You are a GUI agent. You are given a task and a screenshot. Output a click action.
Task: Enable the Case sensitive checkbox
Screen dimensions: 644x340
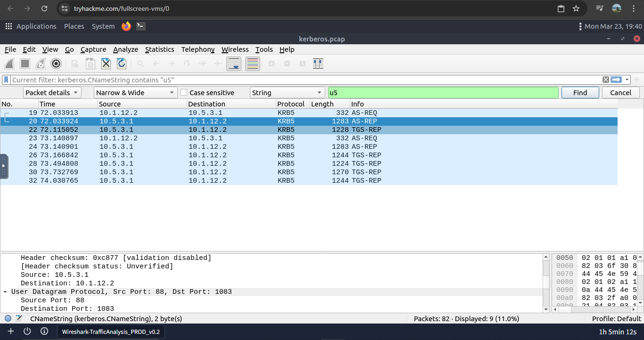point(184,93)
